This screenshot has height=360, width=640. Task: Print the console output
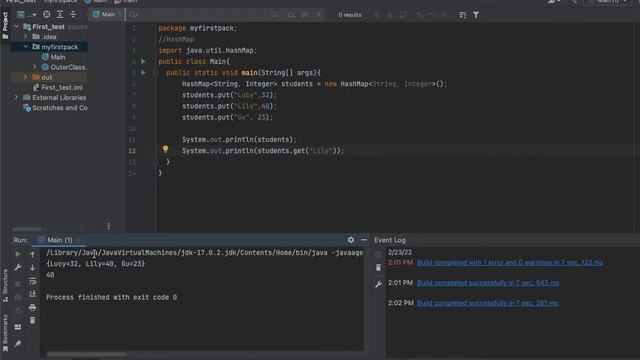[x=33, y=307]
